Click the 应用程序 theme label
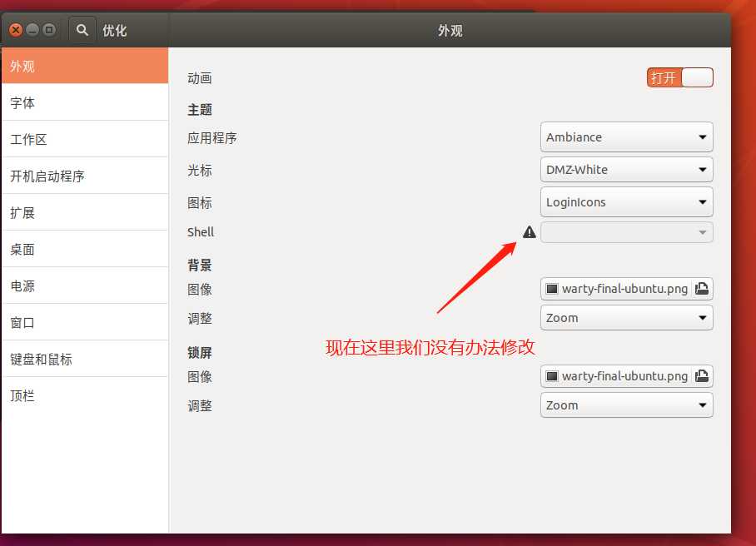756x546 pixels. coord(212,138)
